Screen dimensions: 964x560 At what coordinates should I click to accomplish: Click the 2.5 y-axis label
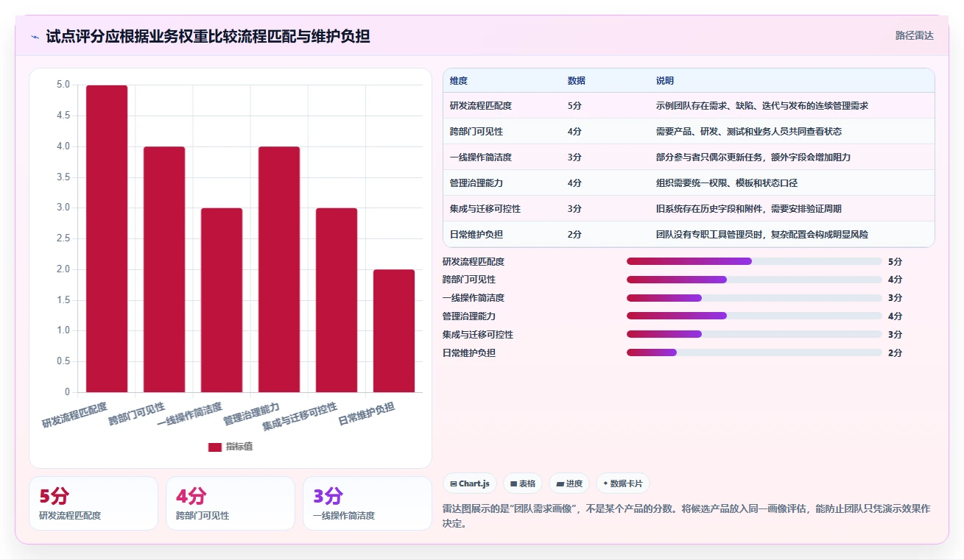(x=63, y=238)
